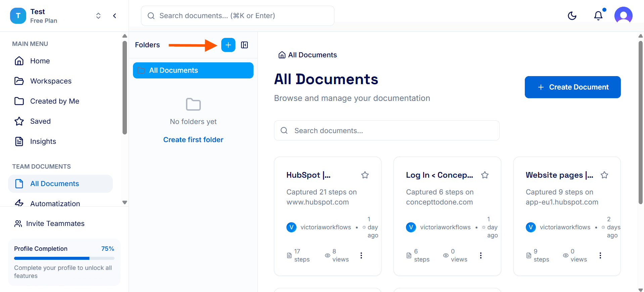The height and width of the screenshot is (292, 644).
Task: Click the empty folder icon above No folders yet
Action: click(193, 105)
